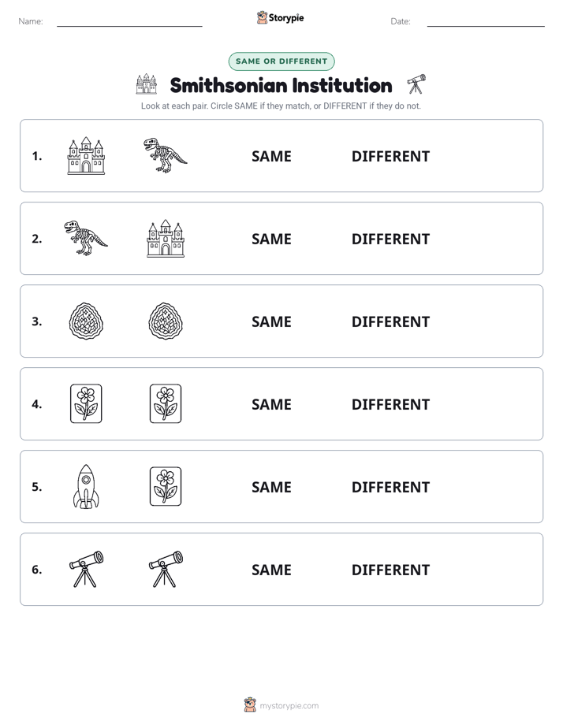Click the dinosaur skeleton in row 1
This screenshot has height=728, width=563.
pyautogui.click(x=166, y=155)
